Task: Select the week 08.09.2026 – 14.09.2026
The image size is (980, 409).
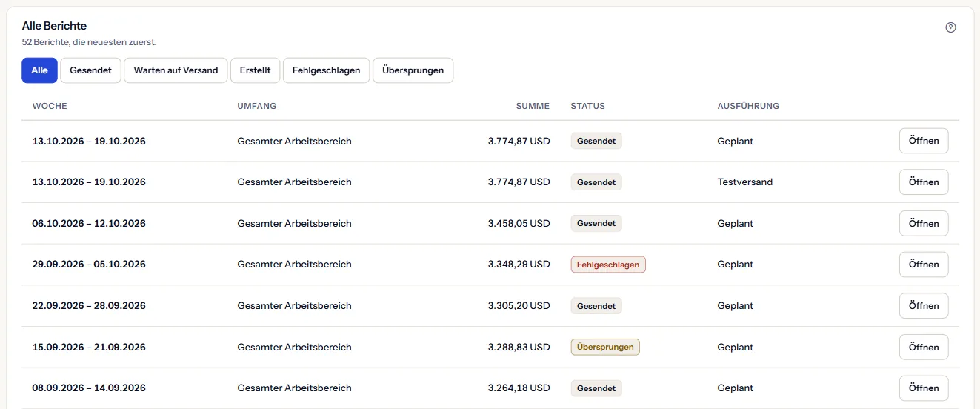Action: point(89,388)
